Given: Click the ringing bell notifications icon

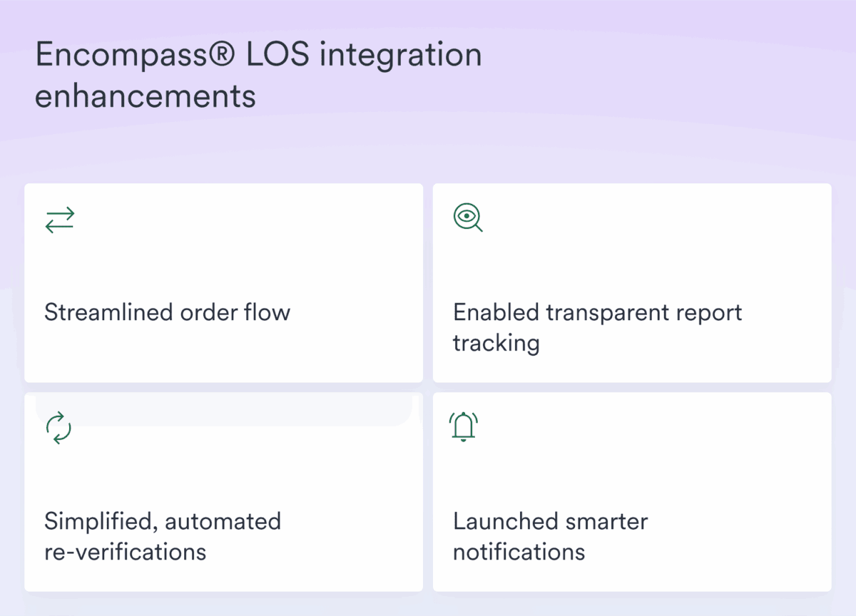Looking at the screenshot, I should click(x=463, y=426).
